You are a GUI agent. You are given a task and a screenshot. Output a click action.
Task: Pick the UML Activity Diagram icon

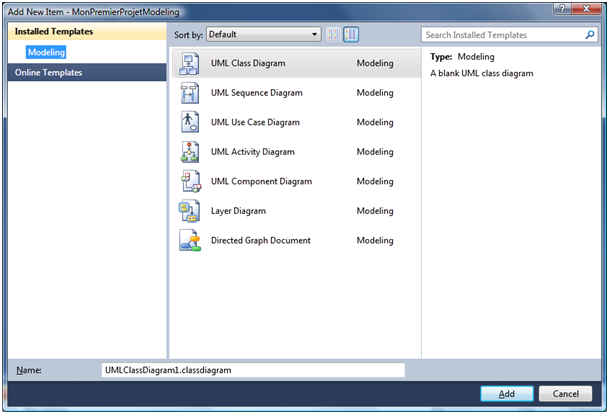point(189,152)
